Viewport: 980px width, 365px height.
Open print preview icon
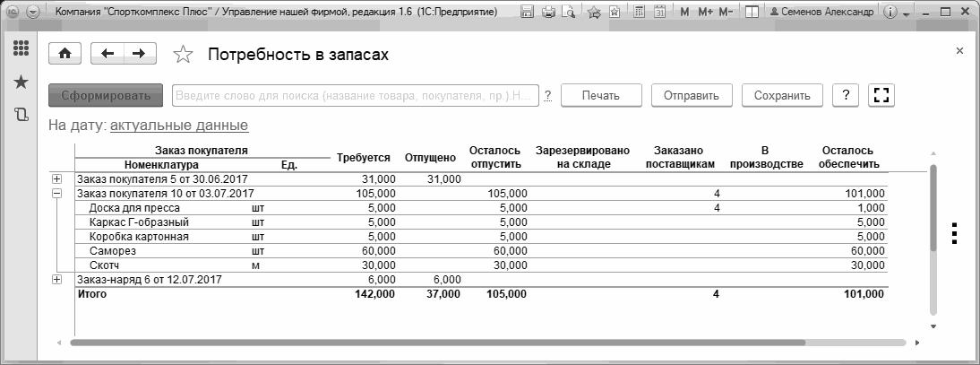point(568,12)
